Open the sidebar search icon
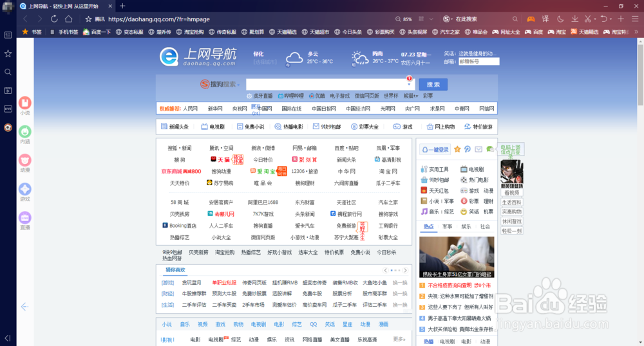The width and height of the screenshot is (644, 346). coord(8,72)
